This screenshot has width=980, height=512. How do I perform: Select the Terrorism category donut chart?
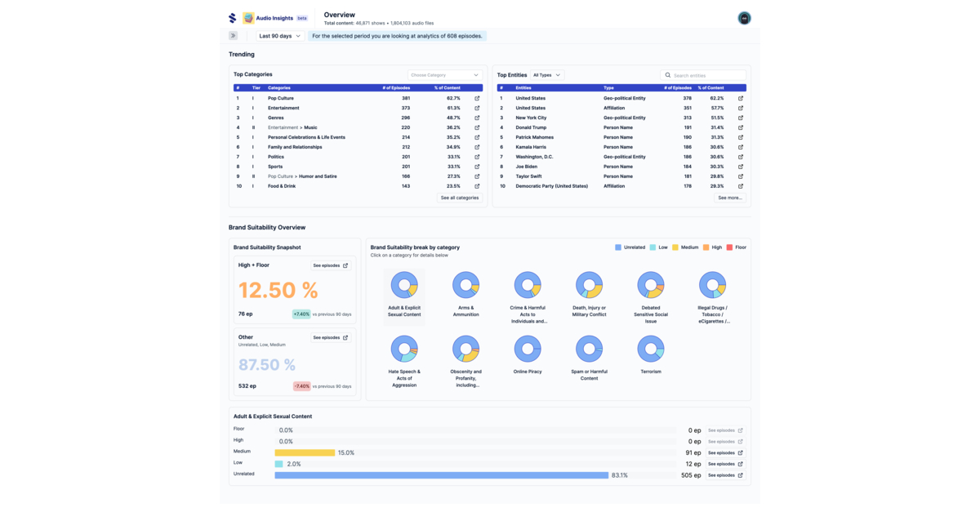650,350
